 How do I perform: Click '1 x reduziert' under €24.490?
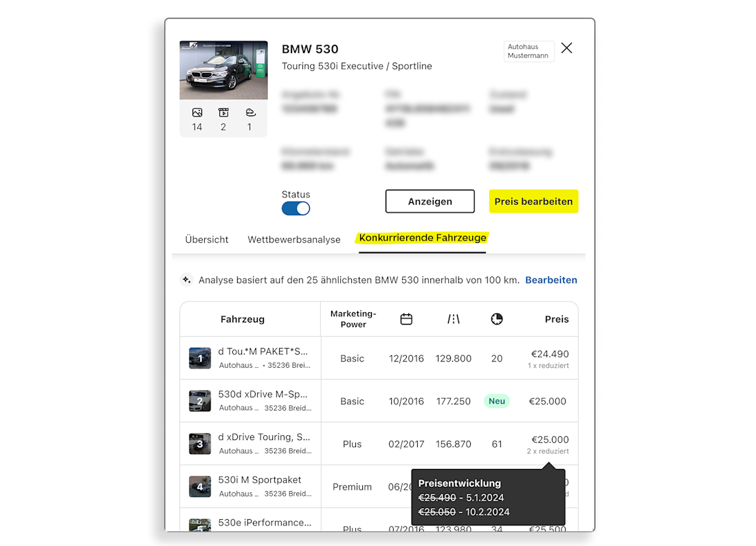(548, 366)
